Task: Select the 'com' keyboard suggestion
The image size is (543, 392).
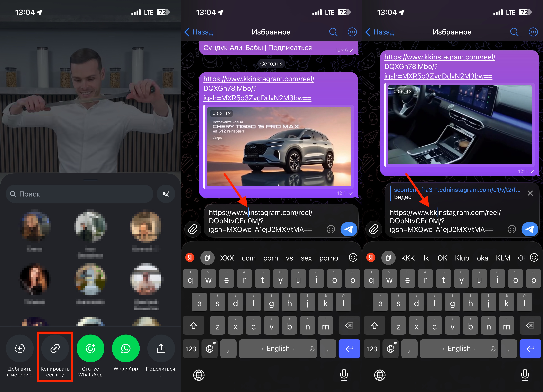Action: click(248, 258)
